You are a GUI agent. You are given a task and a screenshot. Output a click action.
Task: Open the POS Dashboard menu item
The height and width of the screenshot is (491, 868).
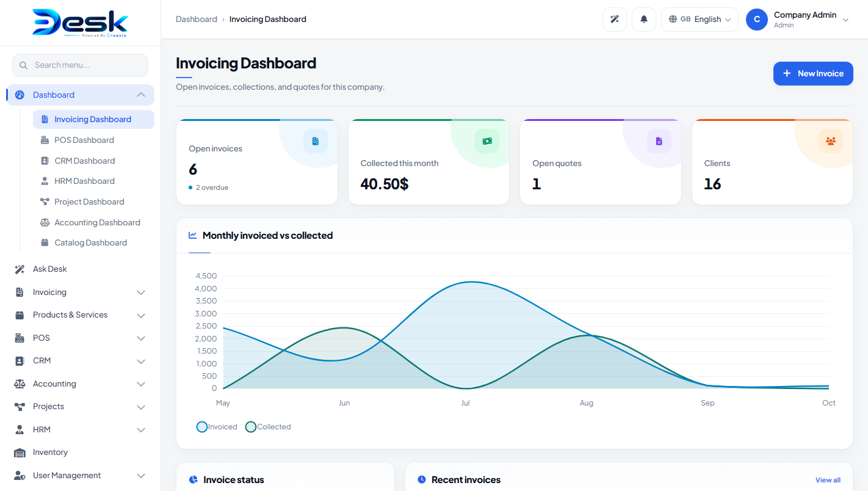coord(93,140)
